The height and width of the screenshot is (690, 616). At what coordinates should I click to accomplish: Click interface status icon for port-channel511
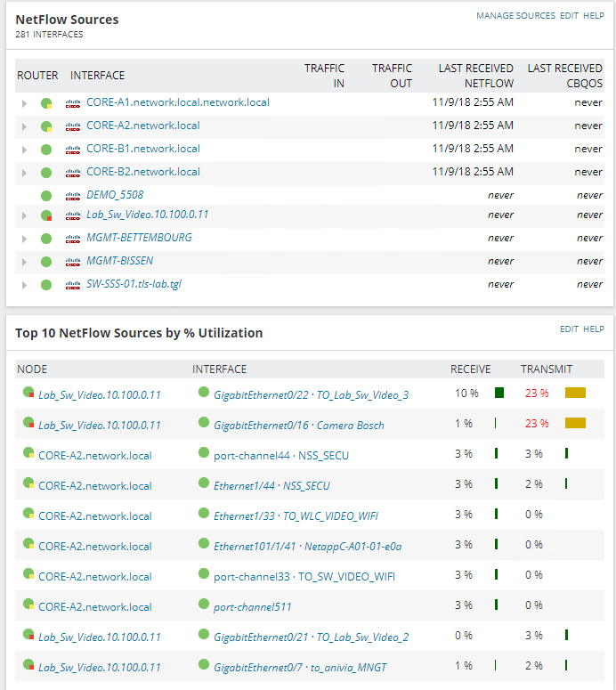point(204,604)
